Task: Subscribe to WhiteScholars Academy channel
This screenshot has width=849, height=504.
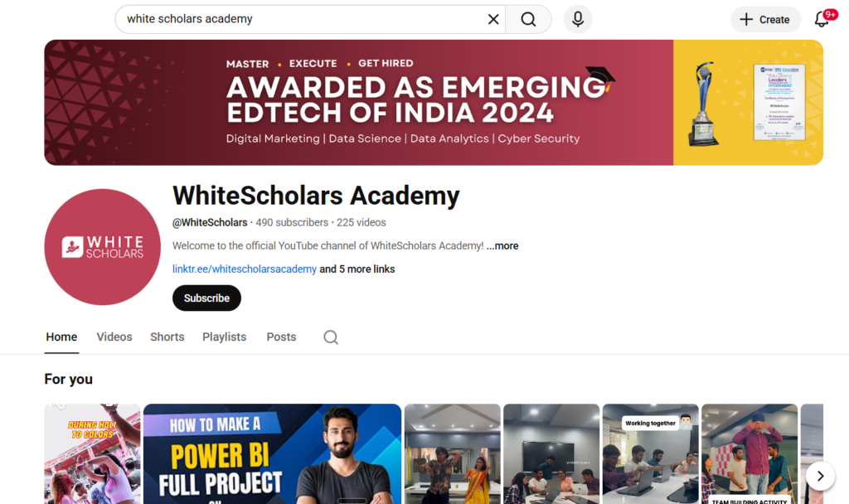Action: 206,298
